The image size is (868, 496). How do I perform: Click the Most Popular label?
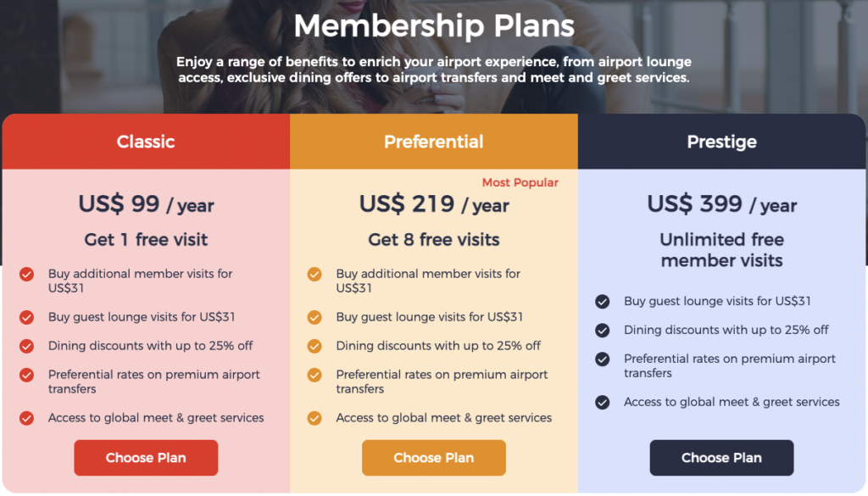coord(520,182)
